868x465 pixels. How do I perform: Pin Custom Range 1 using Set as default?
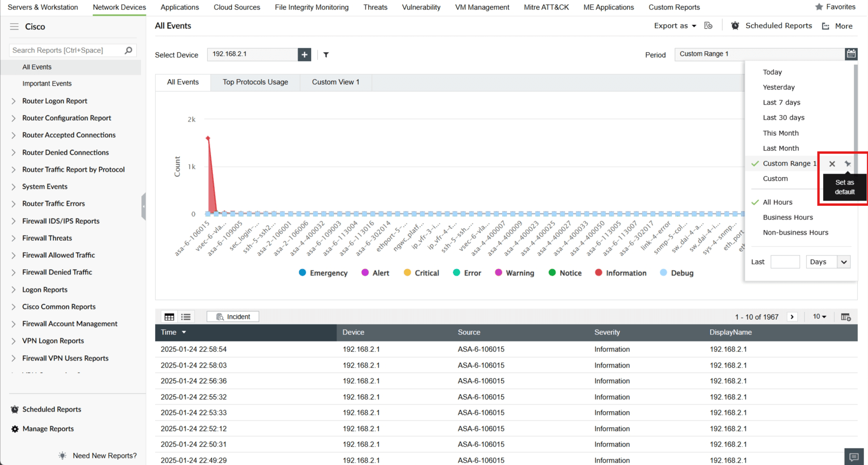click(x=848, y=163)
